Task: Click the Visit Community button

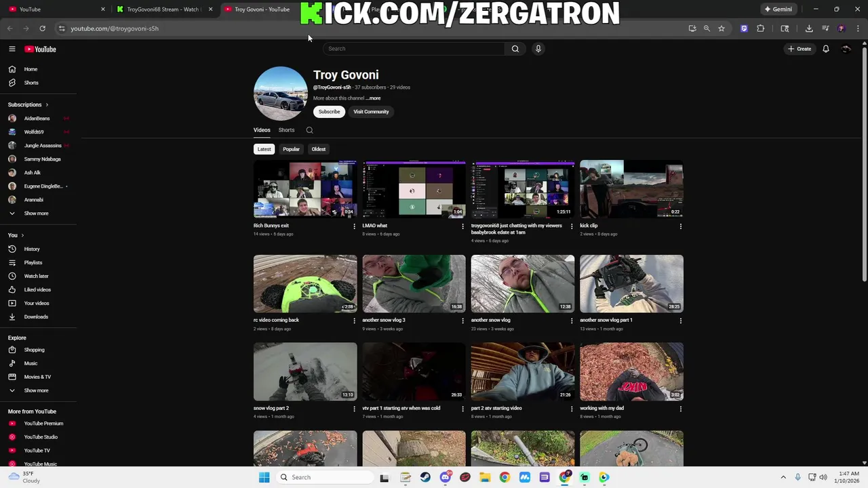Action: point(371,112)
